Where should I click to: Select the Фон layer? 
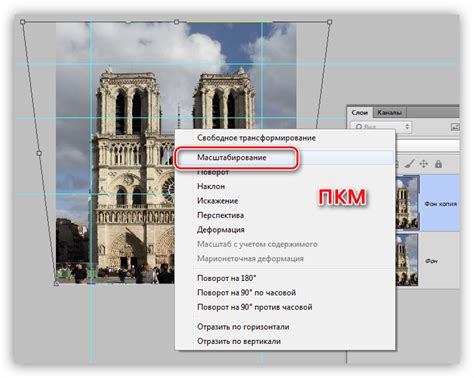pos(428,260)
